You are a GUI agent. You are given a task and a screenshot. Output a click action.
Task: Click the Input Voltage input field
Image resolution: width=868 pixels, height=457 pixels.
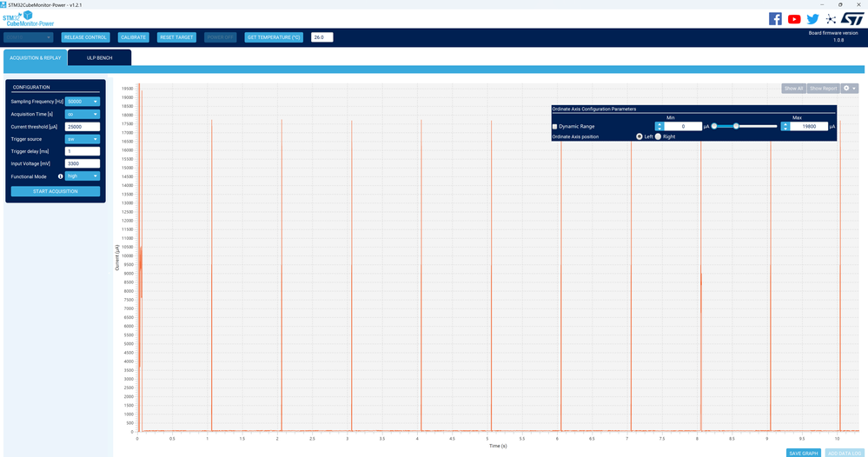coord(83,163)
